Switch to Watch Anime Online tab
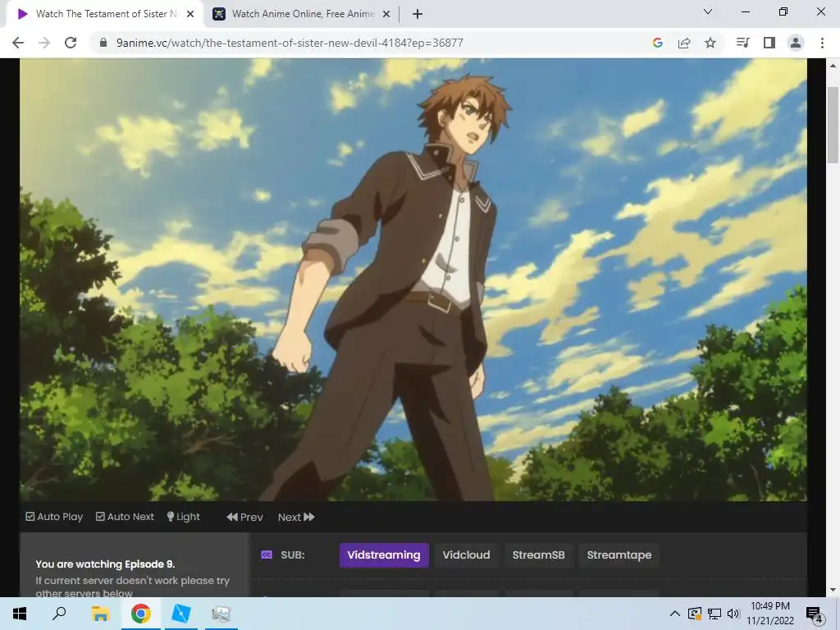840x630 pixels. point(302,14)
